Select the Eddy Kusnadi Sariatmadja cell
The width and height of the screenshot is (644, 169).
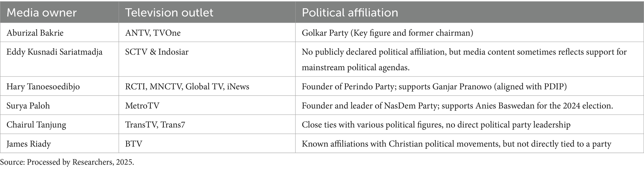point(55,52)
